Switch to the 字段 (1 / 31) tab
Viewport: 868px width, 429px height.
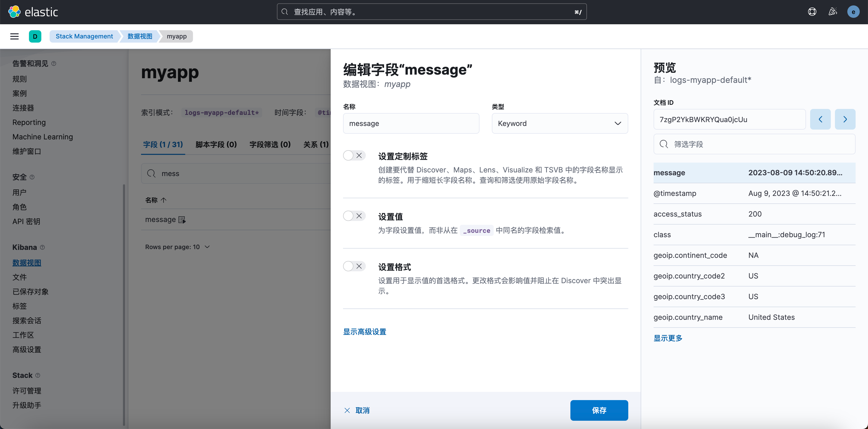pos(163,145)
